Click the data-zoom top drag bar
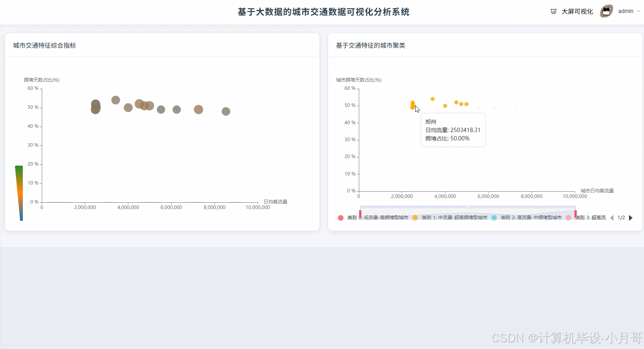Image resolution: width=644 pixels, height=349 pixels. coord(468,207)
